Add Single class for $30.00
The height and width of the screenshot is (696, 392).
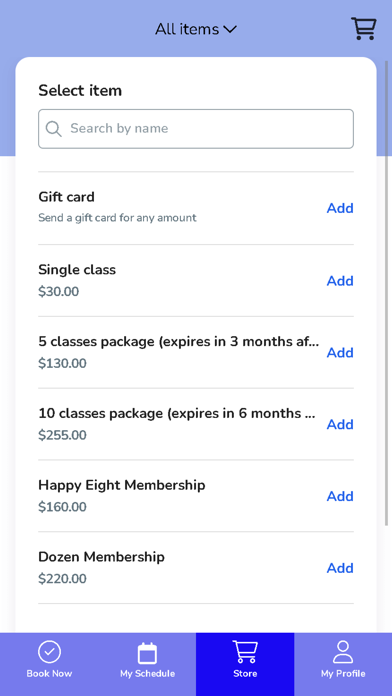340,281
